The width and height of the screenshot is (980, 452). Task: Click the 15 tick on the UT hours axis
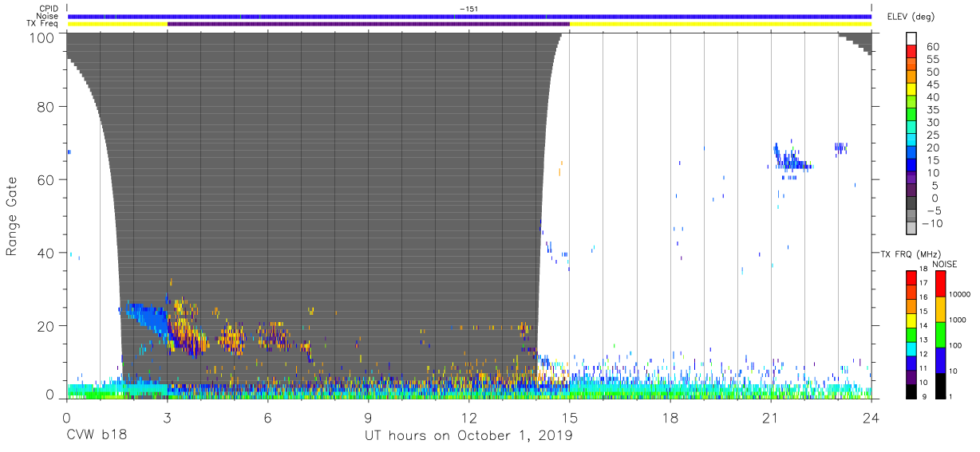569,418
